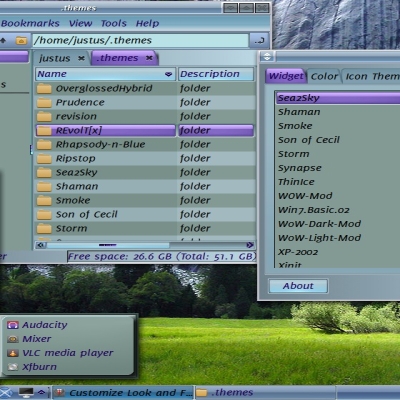The height and width of the screenshot is (400, 400).
Task: Launch Audacity from the menu
Action: [x=68, y=325]
